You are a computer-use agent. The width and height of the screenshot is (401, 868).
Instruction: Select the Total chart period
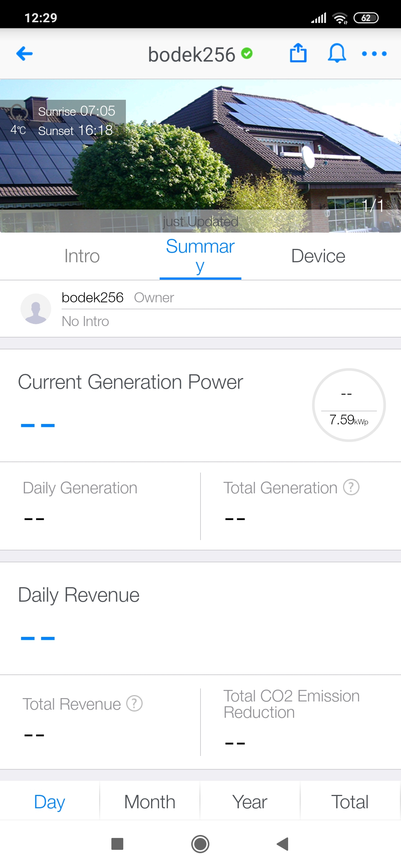pyautogui.click(x=350, y=802)
